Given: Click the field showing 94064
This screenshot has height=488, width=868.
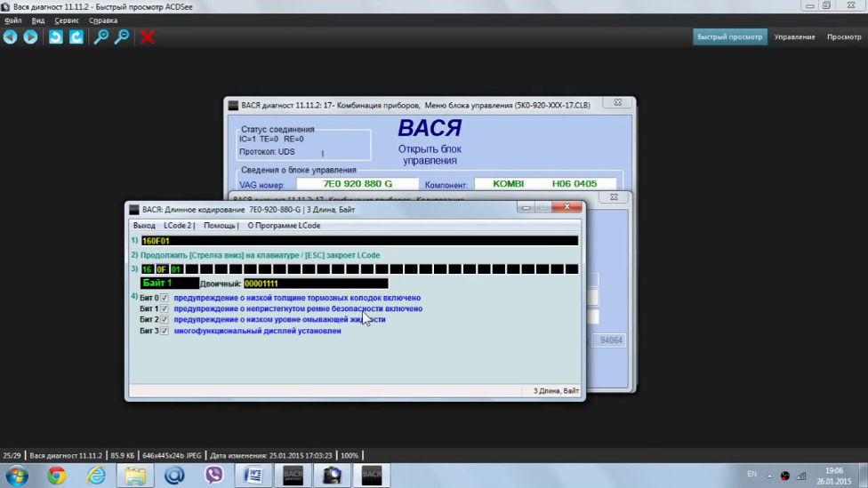Looking at the screenshot, I should coord(611,340).
